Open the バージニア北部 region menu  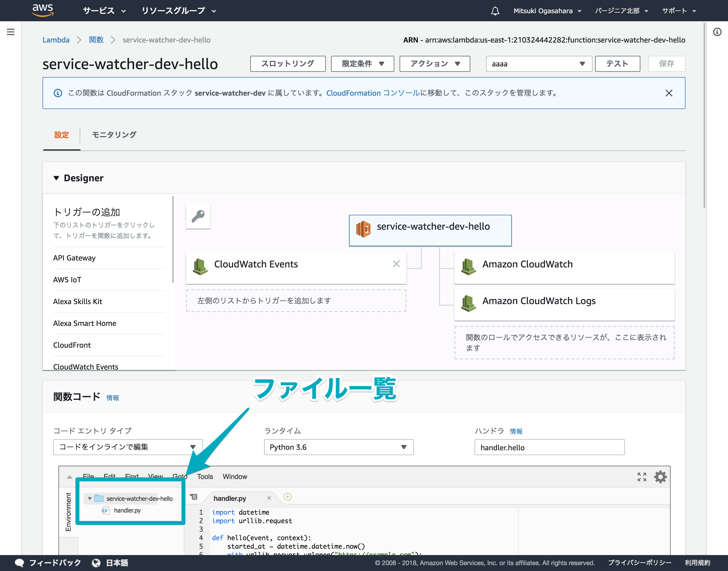click(x=621, y=11)
